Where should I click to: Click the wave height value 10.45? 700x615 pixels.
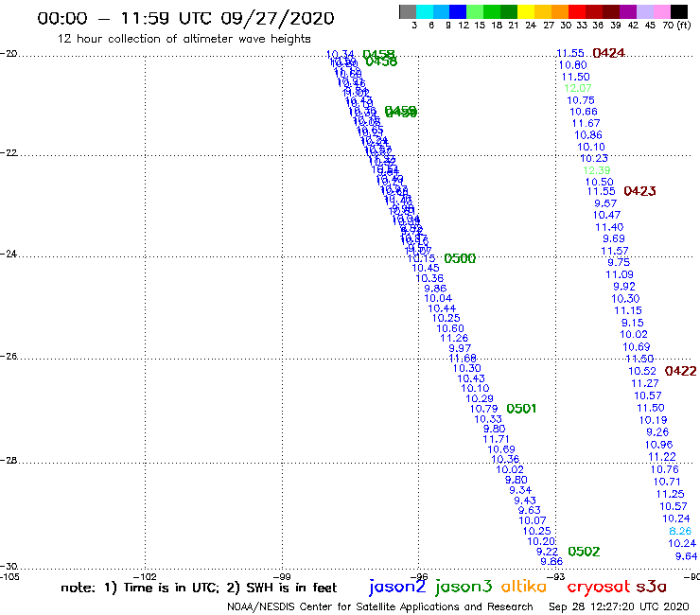tap(426, 268)
